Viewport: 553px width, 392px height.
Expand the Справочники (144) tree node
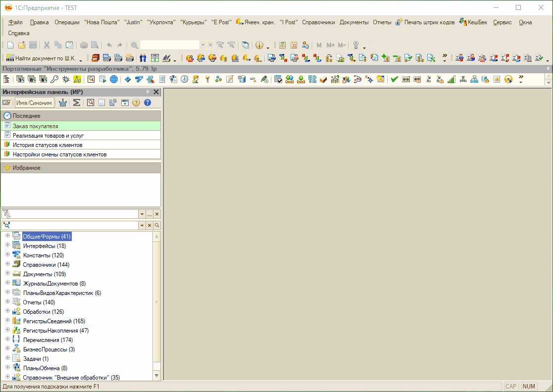7,264
